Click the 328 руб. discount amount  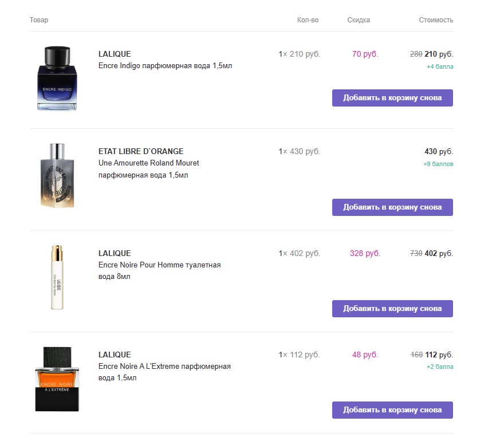(x=365, y=253)
